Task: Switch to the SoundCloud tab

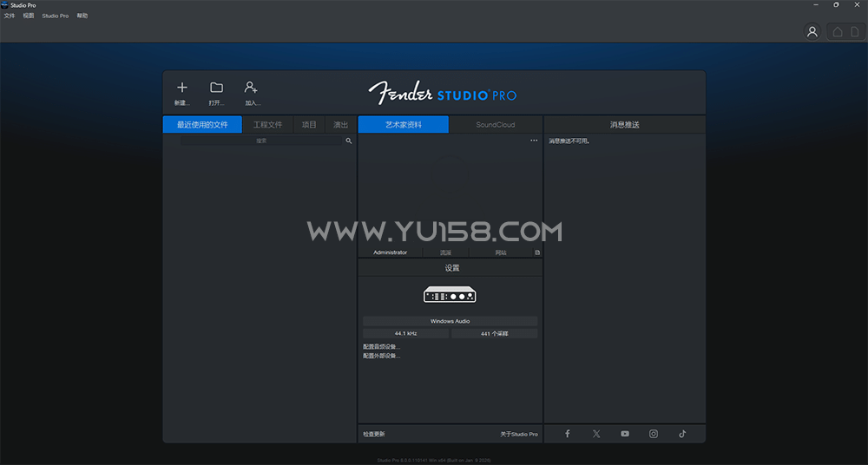Action: (x=496, y=125)
